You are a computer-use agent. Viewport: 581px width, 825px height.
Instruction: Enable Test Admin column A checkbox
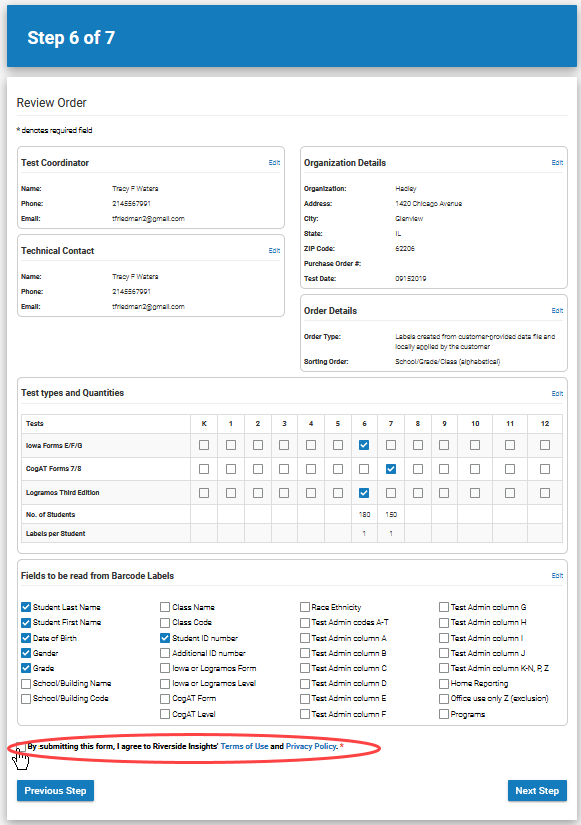(x=305, y=638)
